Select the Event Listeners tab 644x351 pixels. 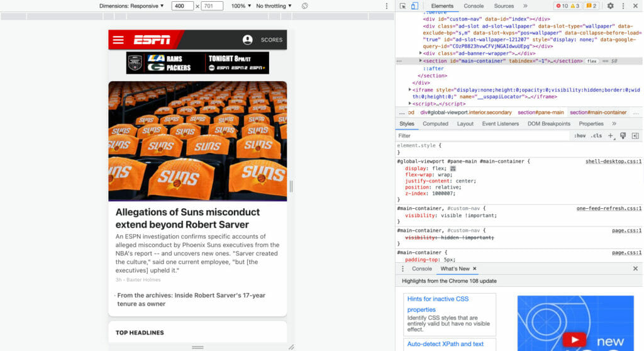click(x=500, y=124)
